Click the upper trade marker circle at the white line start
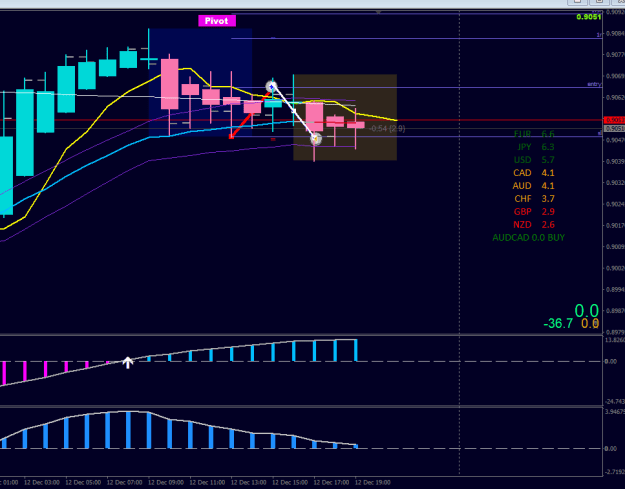The image size is (625, 489). pos(271,86)
